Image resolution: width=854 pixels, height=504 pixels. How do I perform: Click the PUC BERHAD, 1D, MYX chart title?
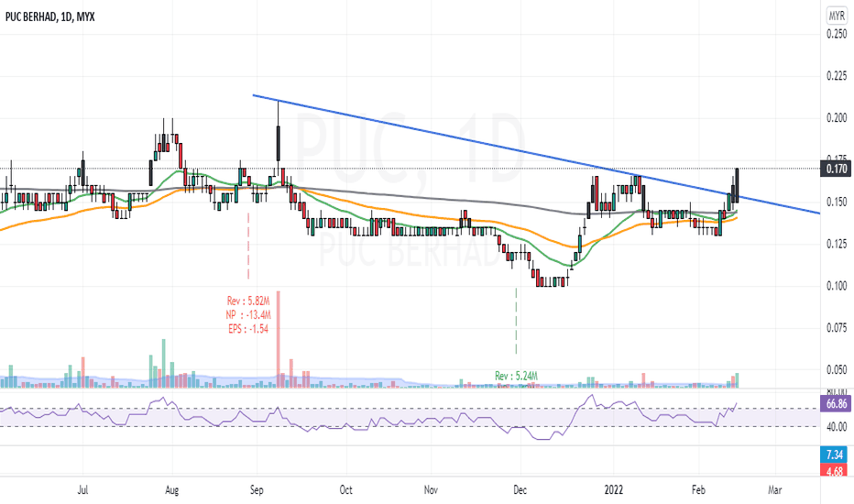click(x=50, y=16)
